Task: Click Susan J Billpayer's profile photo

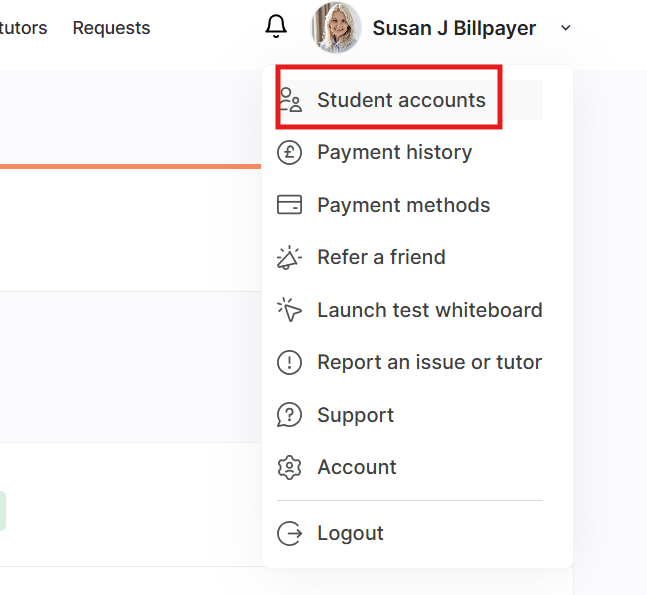Action: pyautogui.click(x=336, y=28)
